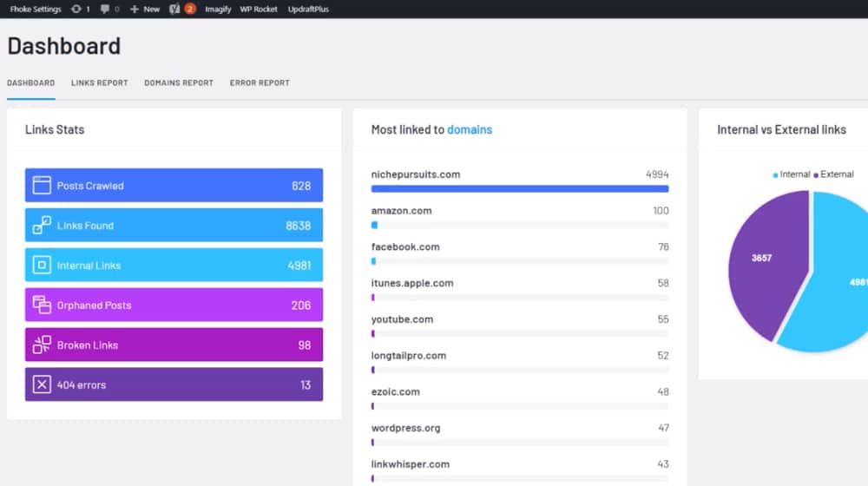Viewport: 868px width, 486px height.
Task: Switch to the Domains Report tab
Action: (179, 83)
